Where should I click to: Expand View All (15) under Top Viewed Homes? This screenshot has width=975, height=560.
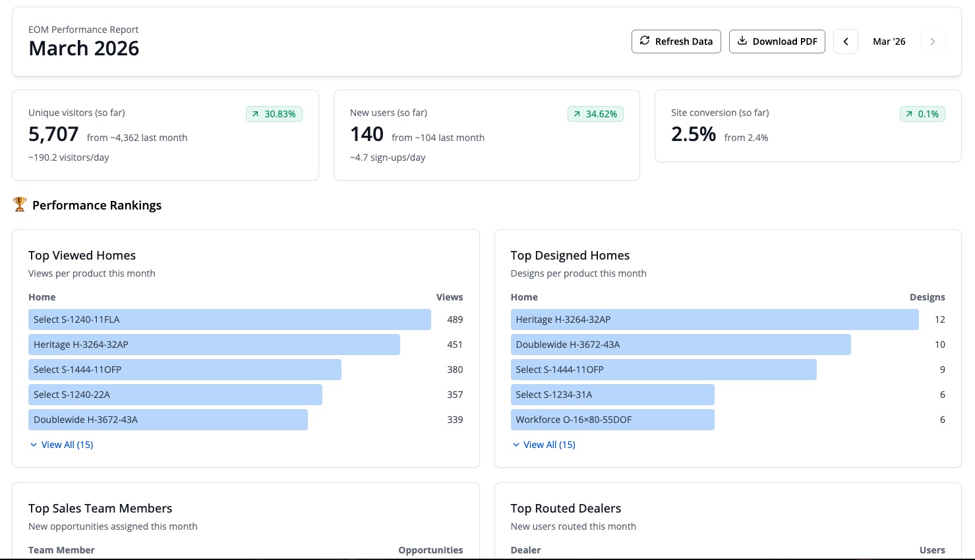click(x=61, y=445)
